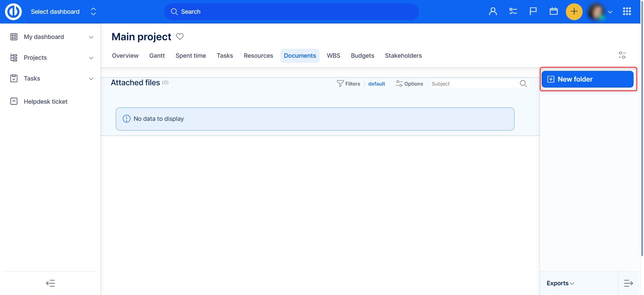Click the Easy Project logo icon
644x295 pixels.
point(13,12)
